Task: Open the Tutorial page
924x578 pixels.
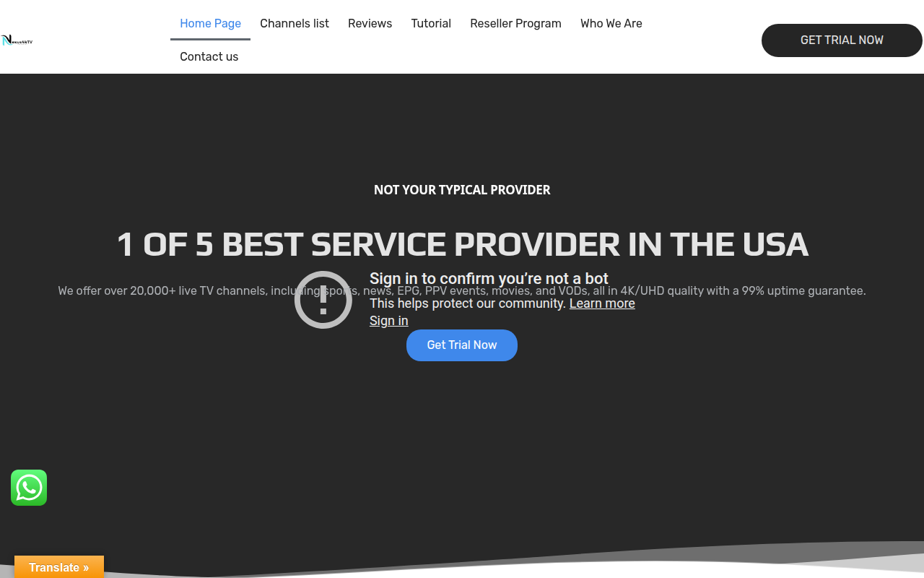Action: click(431, 23)
